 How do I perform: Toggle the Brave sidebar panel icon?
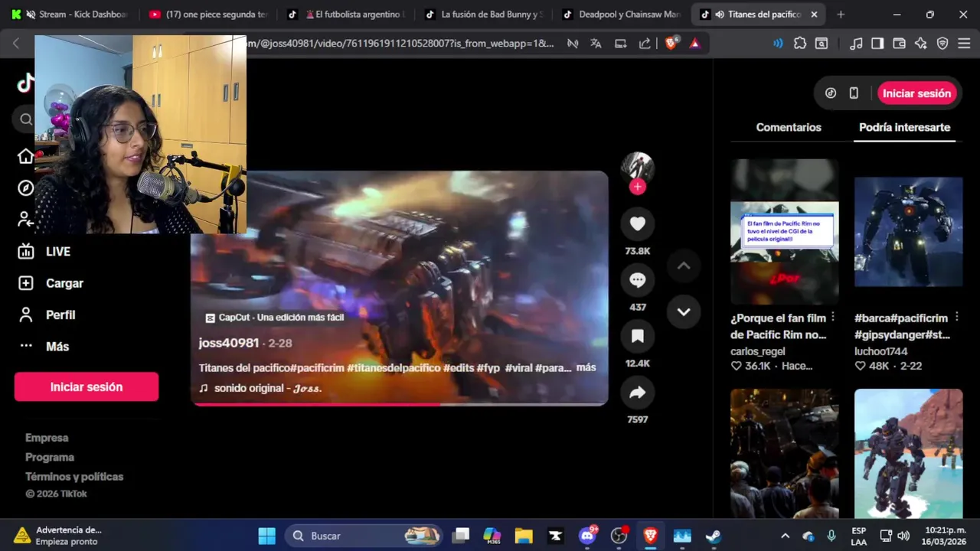877,44
